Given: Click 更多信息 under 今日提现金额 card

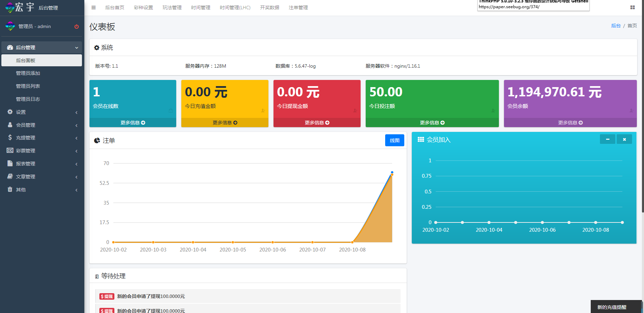Looking at the screenshot, I should click(x=317, y=123).
